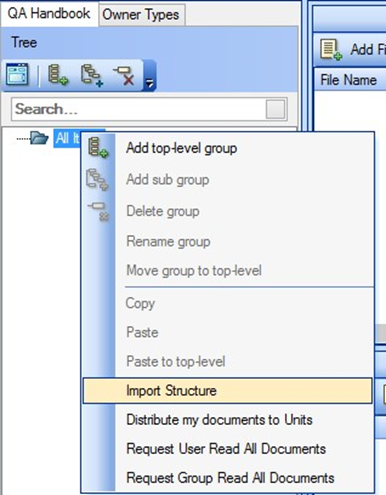
Task: Switch to the QA Handbook tab
Action: click(49, 14)
